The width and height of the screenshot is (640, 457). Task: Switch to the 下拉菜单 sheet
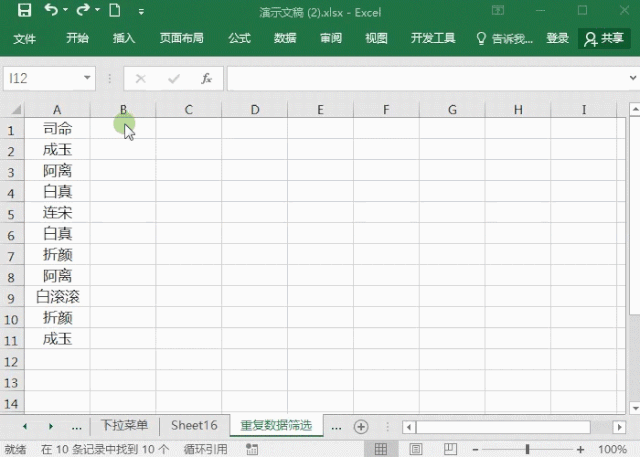click(124, 425)
